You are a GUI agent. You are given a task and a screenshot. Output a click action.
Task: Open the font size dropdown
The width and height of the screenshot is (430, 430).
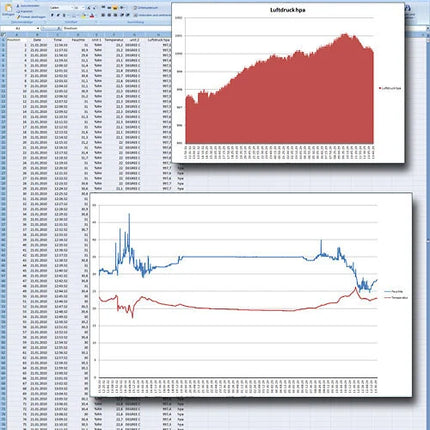click(83, 8)
